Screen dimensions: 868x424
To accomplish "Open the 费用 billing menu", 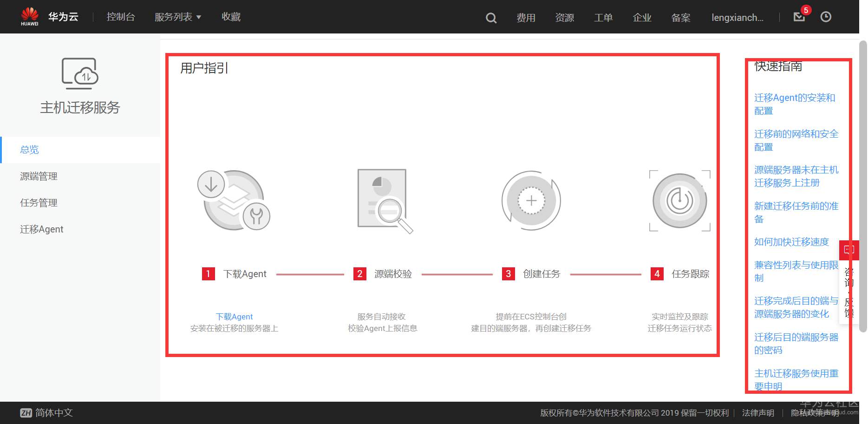I will click(x=526, y=18).
